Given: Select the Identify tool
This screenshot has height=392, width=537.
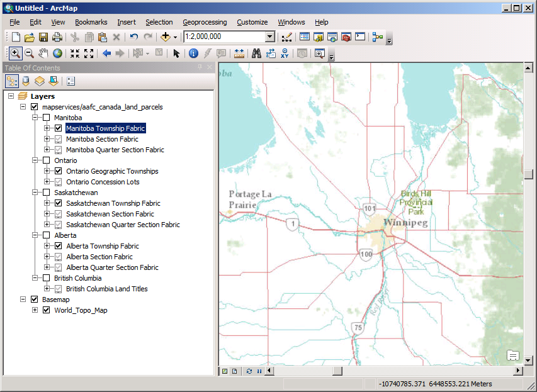Looking at the screenshot, I should tap(193, 53).
